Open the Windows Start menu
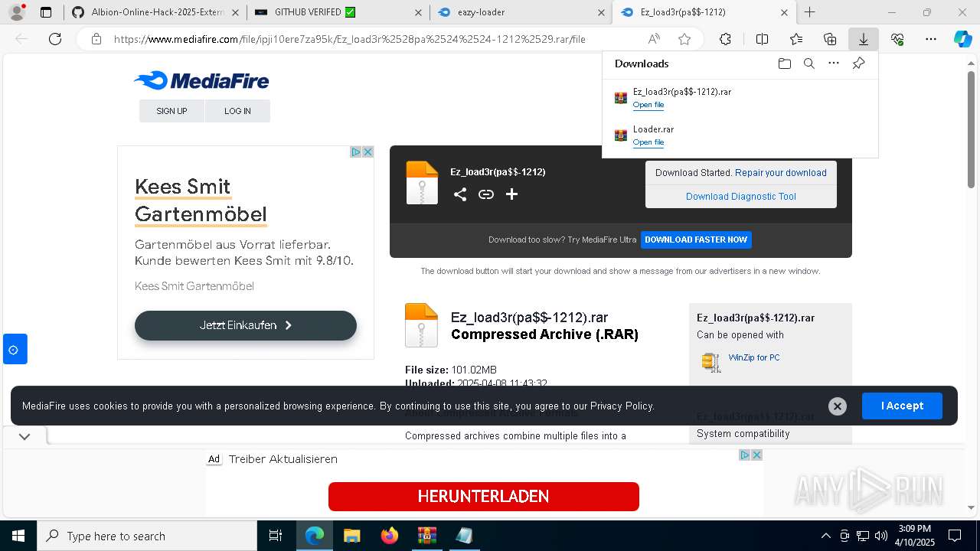The image size is (980, 551). pyautogui.click(x=18, y=536)
